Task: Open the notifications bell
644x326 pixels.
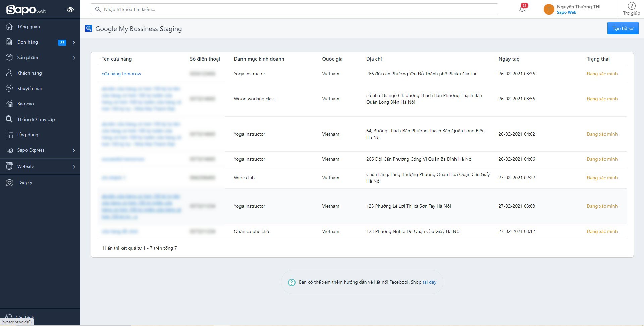Action: click(x=522, y=9)
